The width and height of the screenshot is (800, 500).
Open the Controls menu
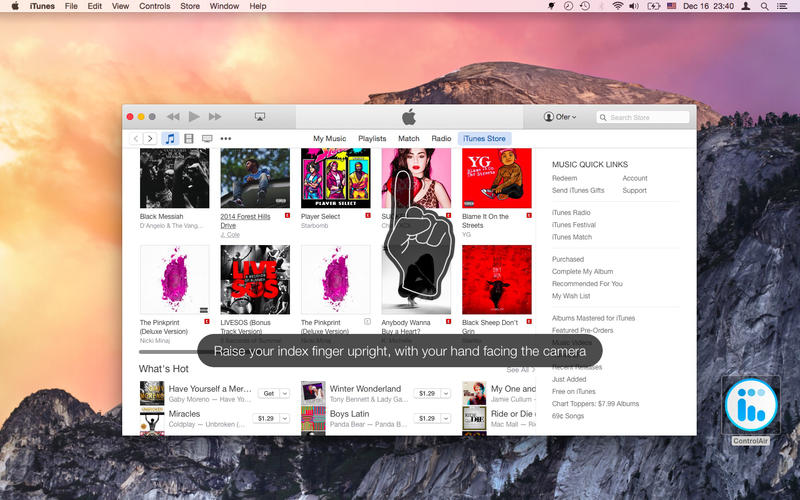click(x=155, y=6)
